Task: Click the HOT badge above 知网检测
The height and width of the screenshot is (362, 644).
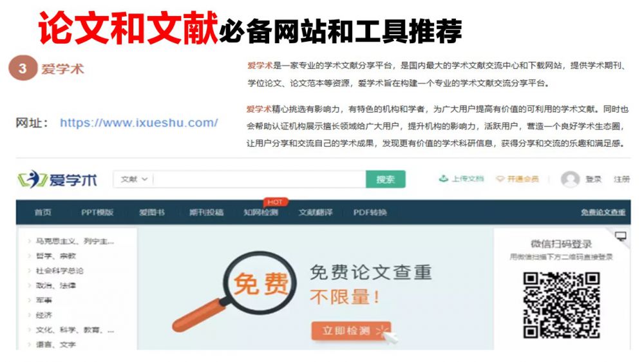Action: coord(275,202)
